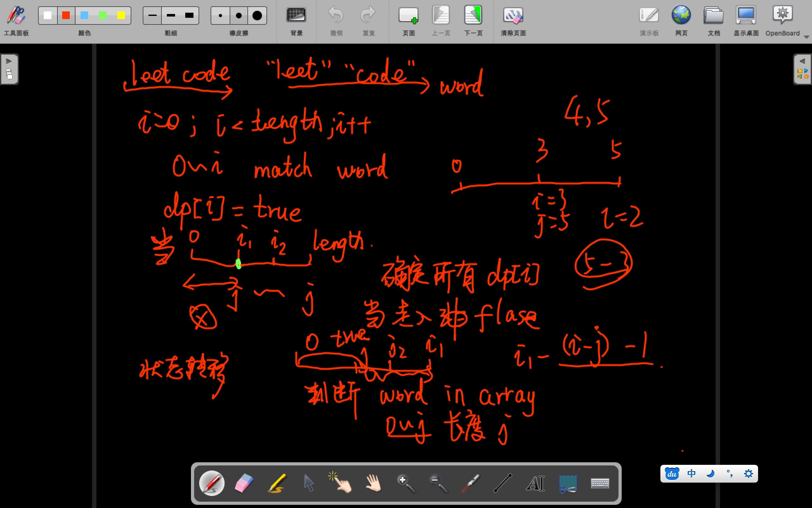Toggle the virtual keyboard
812x508 pixels.
point(600,484)
